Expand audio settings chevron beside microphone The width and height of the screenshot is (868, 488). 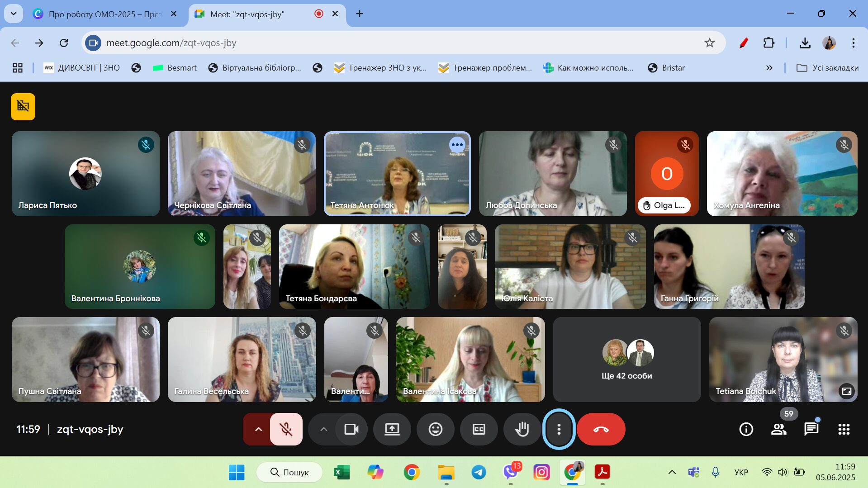pos(258,429)
